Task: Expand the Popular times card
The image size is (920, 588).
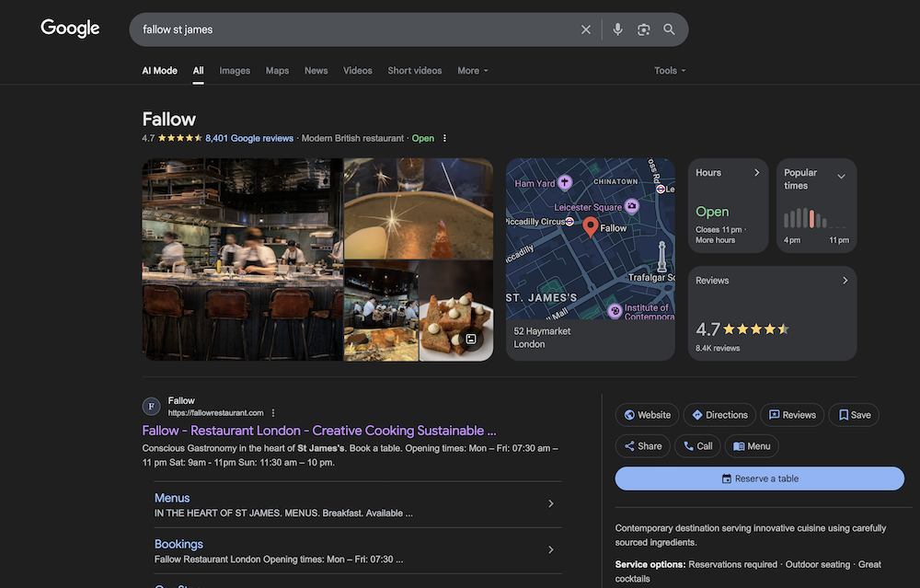Action: click(841, 176)
